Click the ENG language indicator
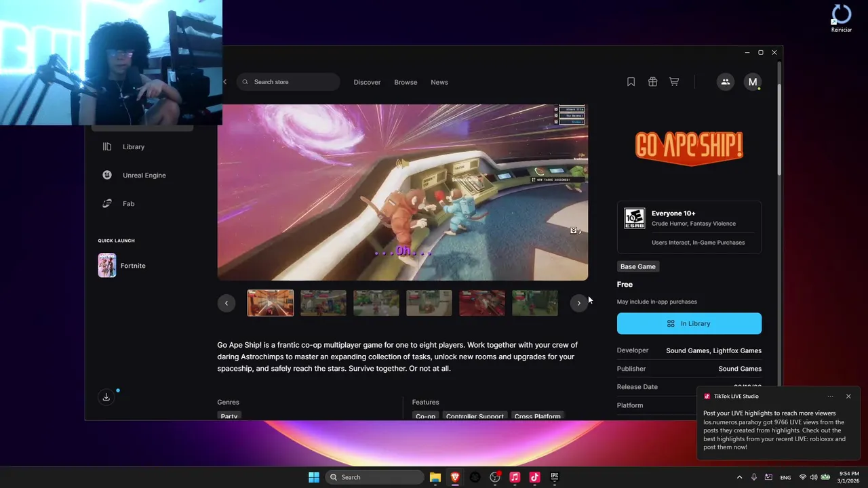Image resolution: width=868 pixels, height=488 pixels. [x=785, y=478]
